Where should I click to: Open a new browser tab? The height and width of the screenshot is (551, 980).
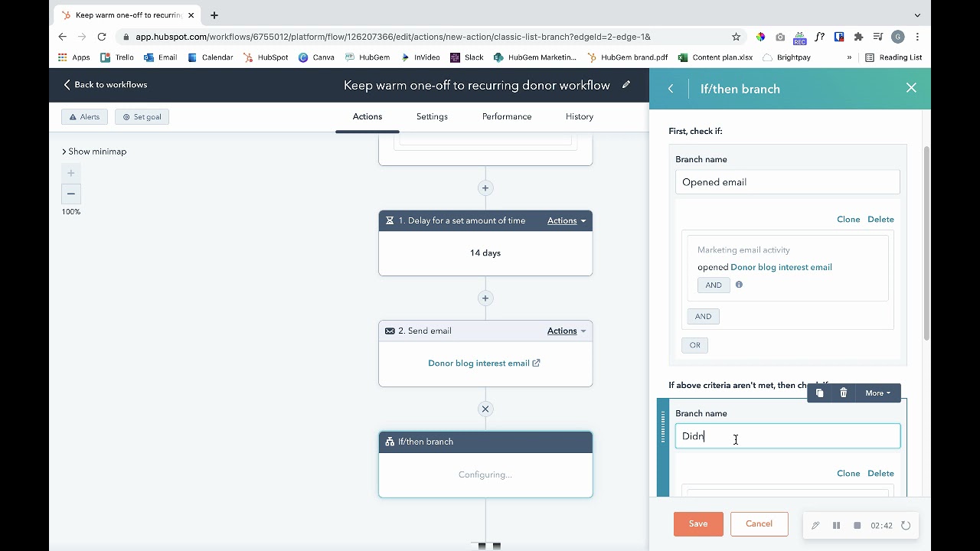click(x=214, y=15)
